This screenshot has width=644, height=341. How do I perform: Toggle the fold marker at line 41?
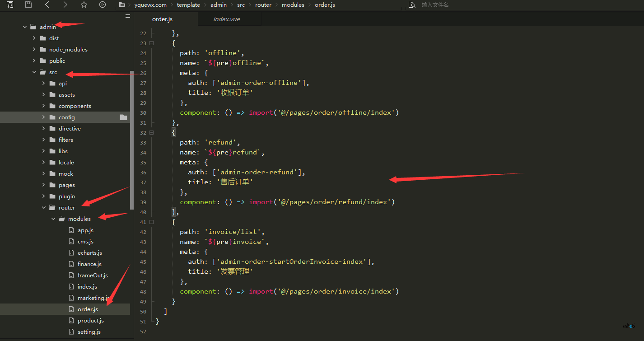(x=152, y=222)
